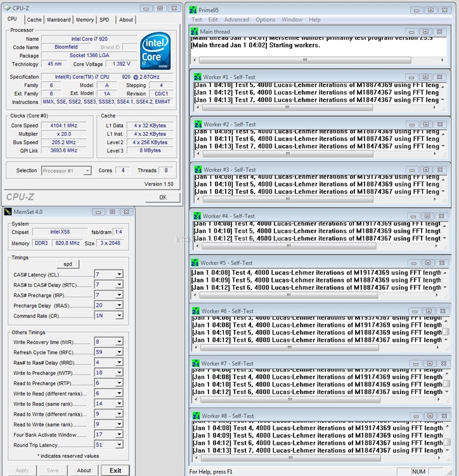The image size is (459, 476).
Task: Open the Options menu in Prime95
Action: pyautogui.click(x=265, y=20)
